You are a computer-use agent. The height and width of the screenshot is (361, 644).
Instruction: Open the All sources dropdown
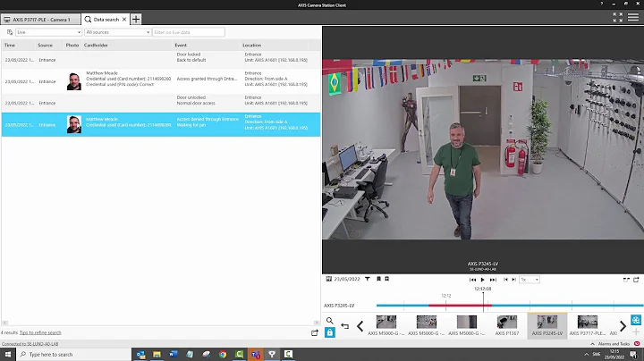tap(118, 32)
